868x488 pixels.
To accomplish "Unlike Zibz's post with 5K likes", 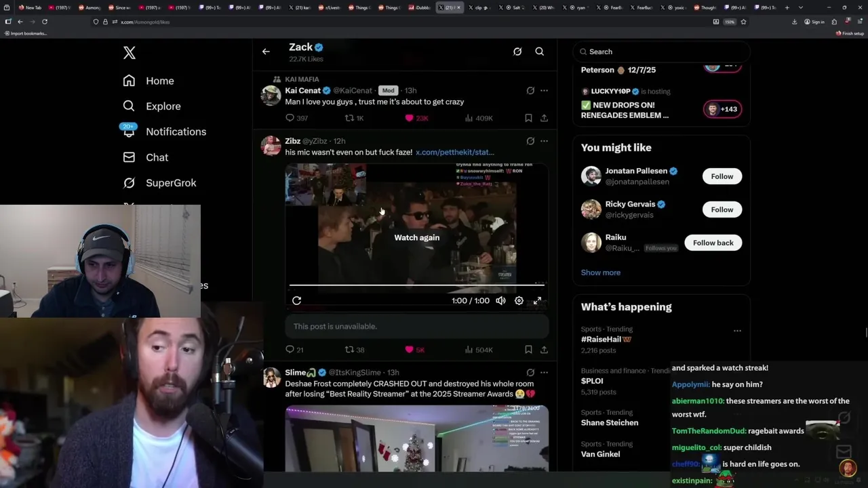I will tap(414, 350).
